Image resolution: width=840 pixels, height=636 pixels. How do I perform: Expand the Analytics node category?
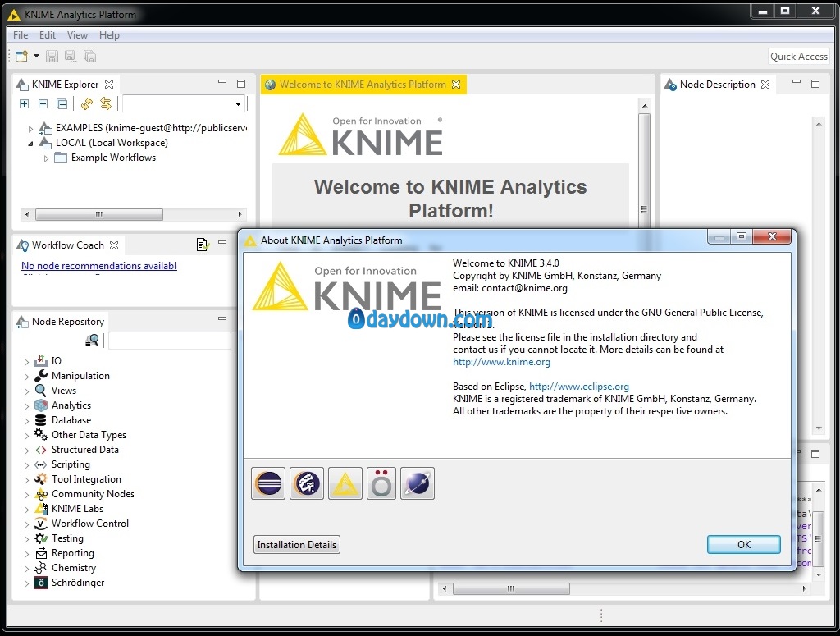click(26, 406)
